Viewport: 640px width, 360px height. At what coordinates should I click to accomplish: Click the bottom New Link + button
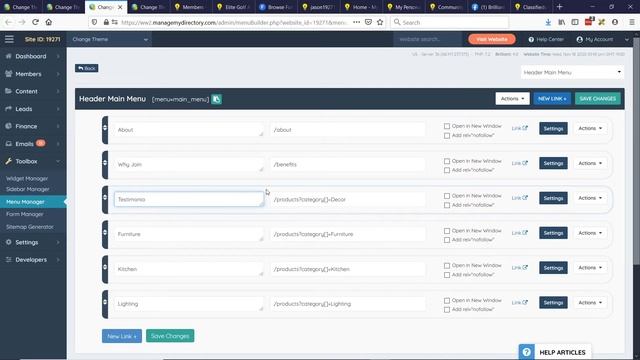click(x=122, y=336)
